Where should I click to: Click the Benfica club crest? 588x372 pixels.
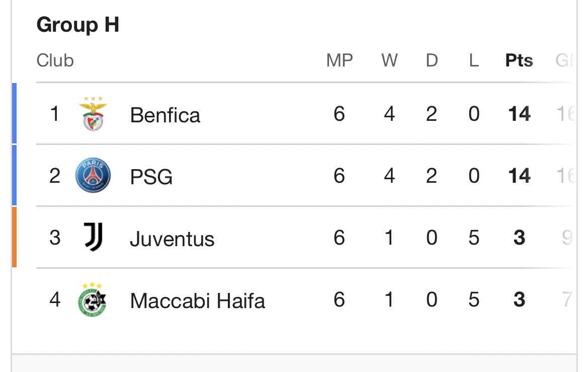click(x=93, y=114)
